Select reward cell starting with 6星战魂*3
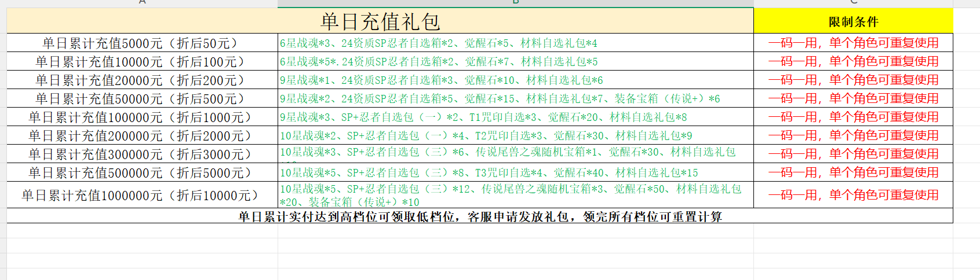Screen dimensions: 980x280 (x=438, y=43)
